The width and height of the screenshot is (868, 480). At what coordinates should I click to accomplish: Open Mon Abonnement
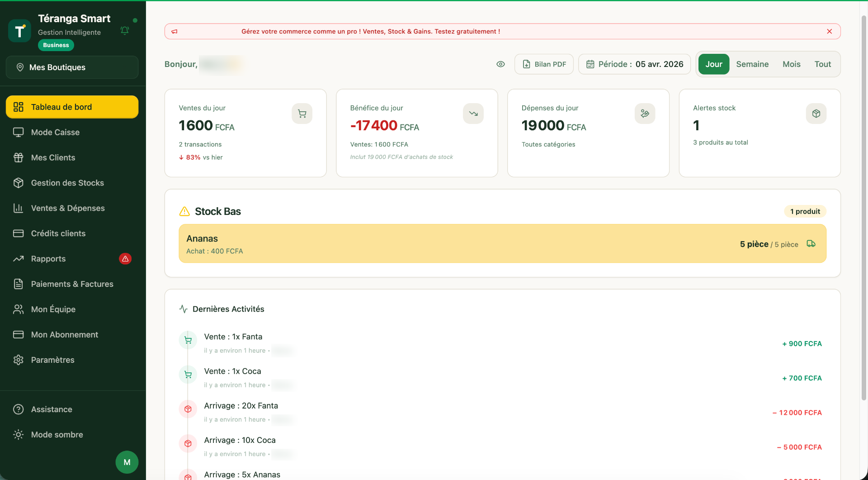[x=72, y=335]
